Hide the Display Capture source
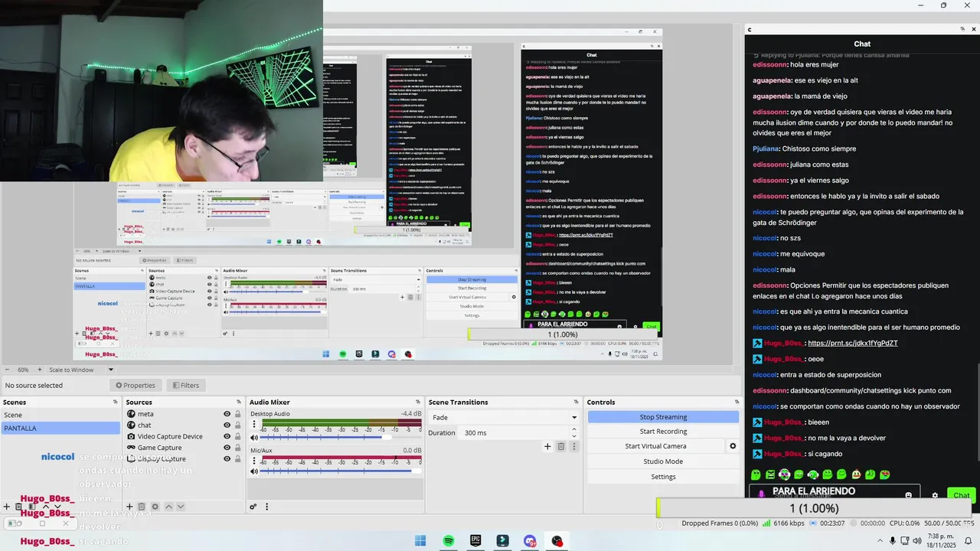The width and height of the screenshot is (980, 551). [227, 458]
